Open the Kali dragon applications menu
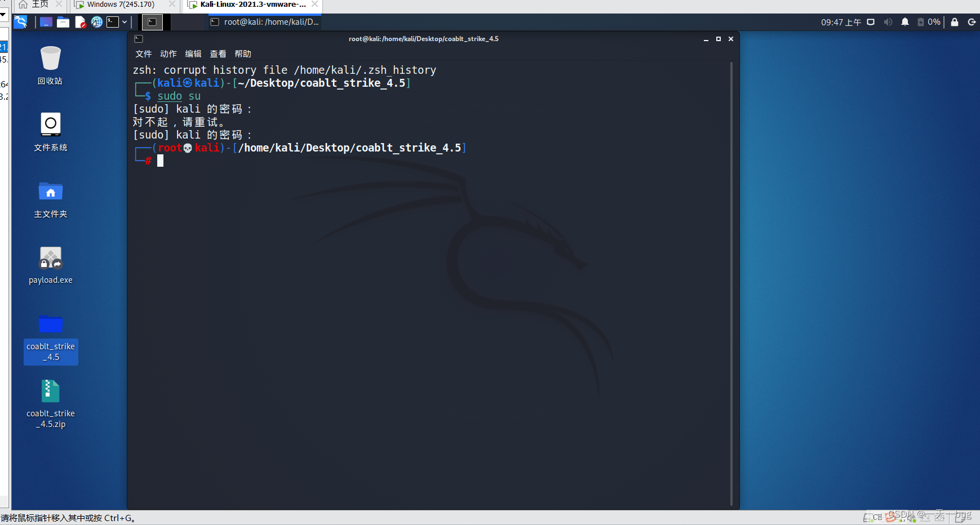 tap(20, 22)
